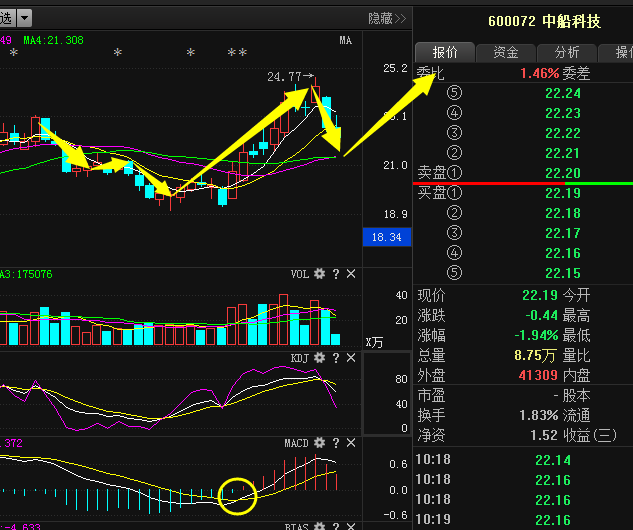Viewport: 633px width, 530px height.
Task: Open the VOL indicator settings gear
Action: tap(319, 274)
